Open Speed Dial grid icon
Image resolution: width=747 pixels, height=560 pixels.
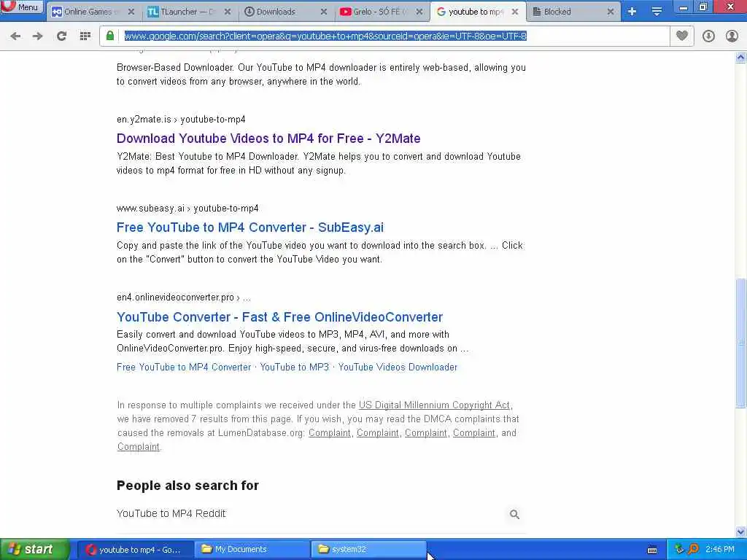point(85,36)
